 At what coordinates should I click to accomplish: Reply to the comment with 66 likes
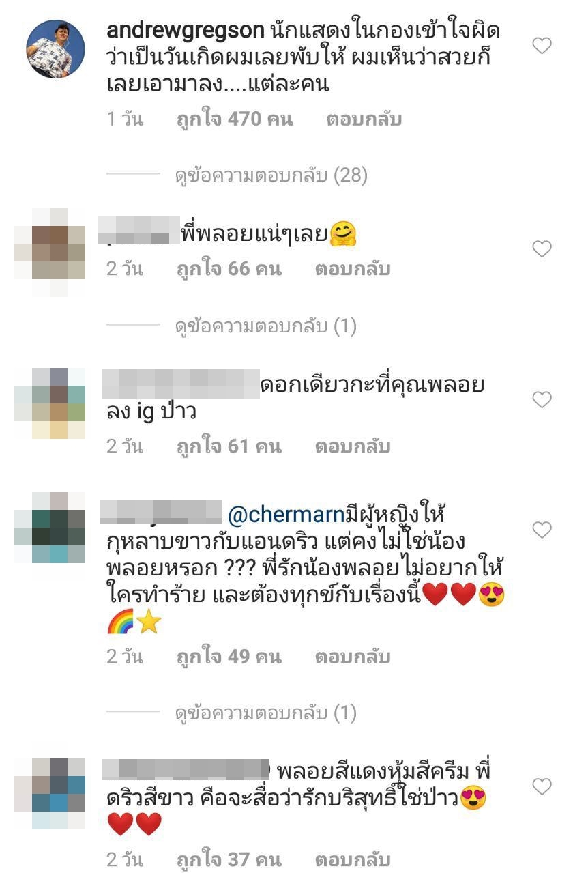click(353, 269)
